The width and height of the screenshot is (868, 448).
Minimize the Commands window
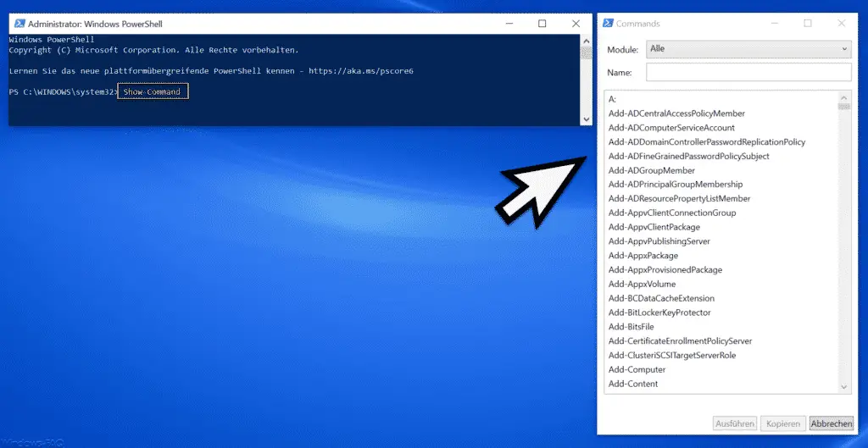click(775, 23)
